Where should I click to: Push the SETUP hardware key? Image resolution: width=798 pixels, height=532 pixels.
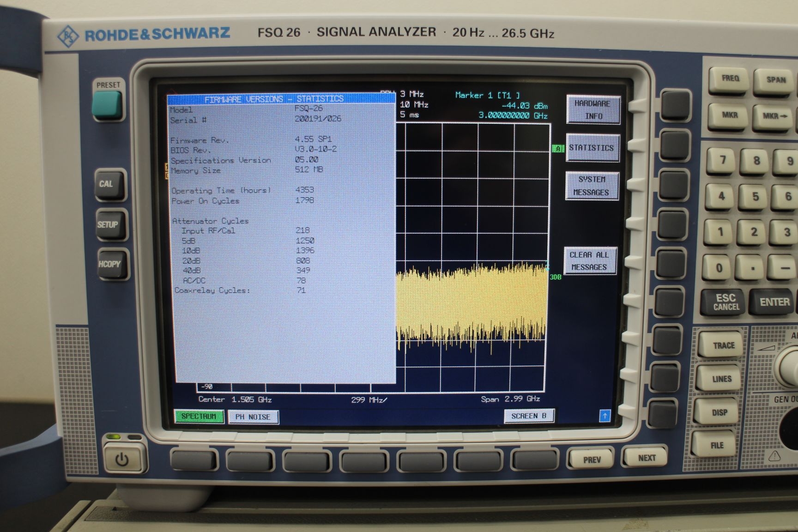(111, 225)
